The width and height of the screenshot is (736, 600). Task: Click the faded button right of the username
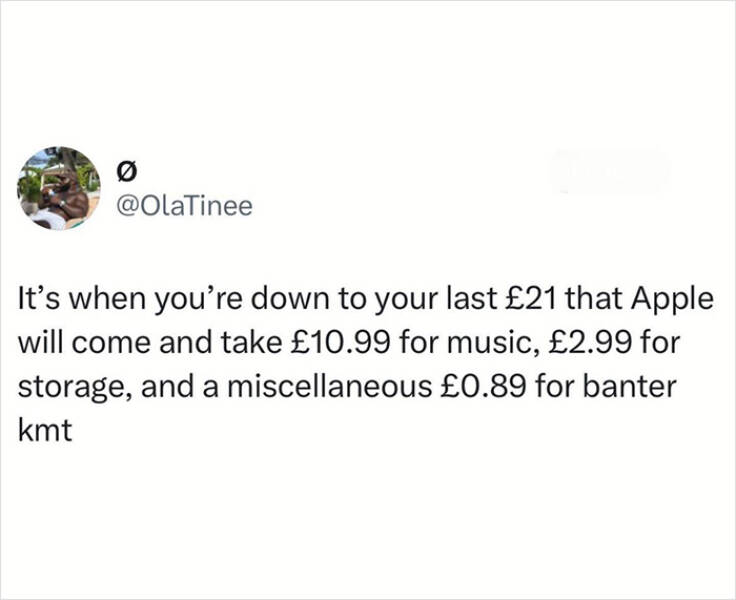click(608, 172)
